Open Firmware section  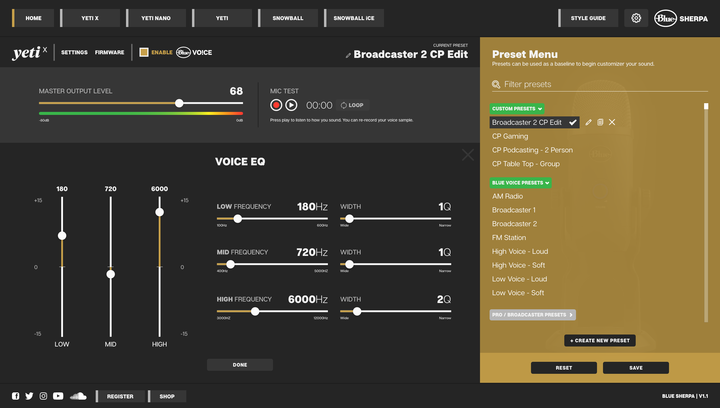click(109, 52)
